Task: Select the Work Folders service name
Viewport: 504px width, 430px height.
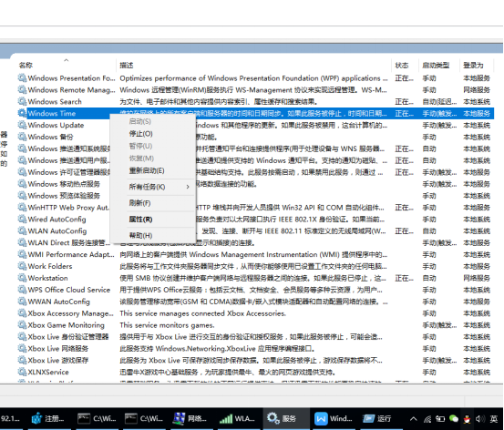Action: (50, 266)
